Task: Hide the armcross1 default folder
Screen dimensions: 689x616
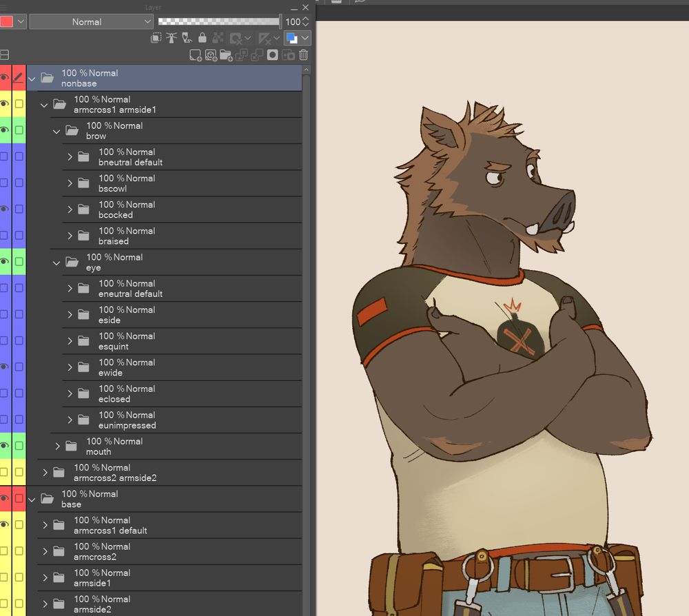Action: click(4, 524)
